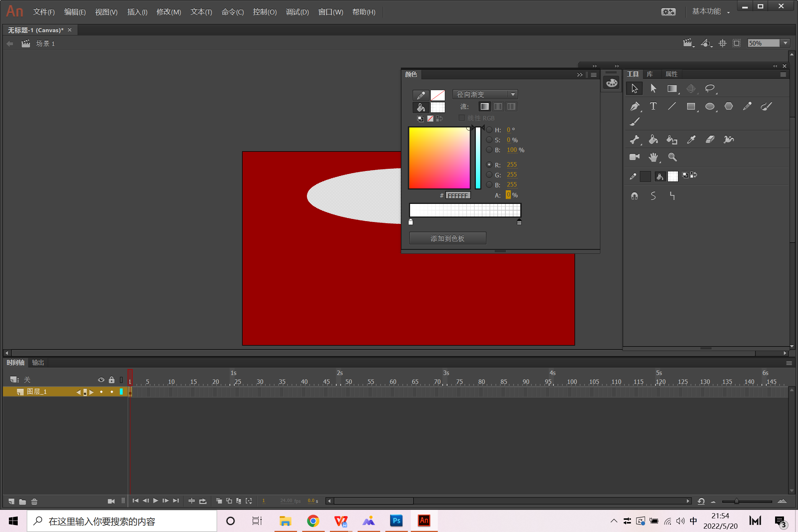
Task: Activate the Hand tool
Action: pos(653,157)
